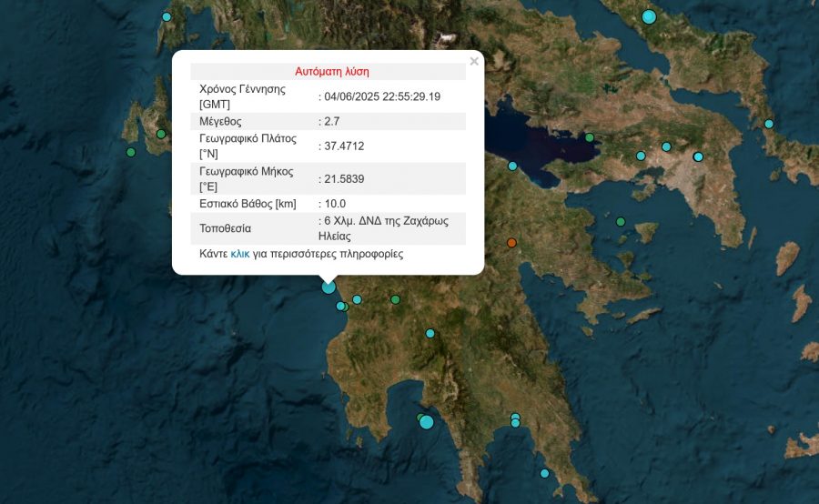Open the "κλικ" link for more information

[x=240, y=255]
